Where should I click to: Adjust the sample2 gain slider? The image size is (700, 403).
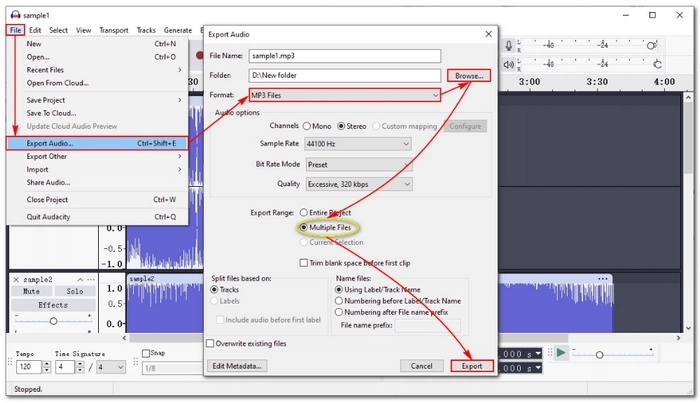tap(53, 321)
